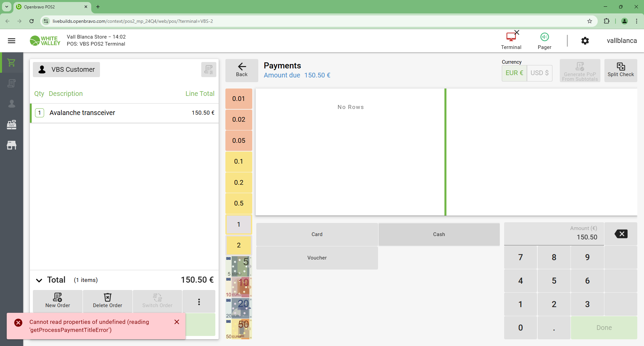The width and height of the screenshot is (644, 346).
Task: Open the hamburger main menu
Action: [11, 41]
